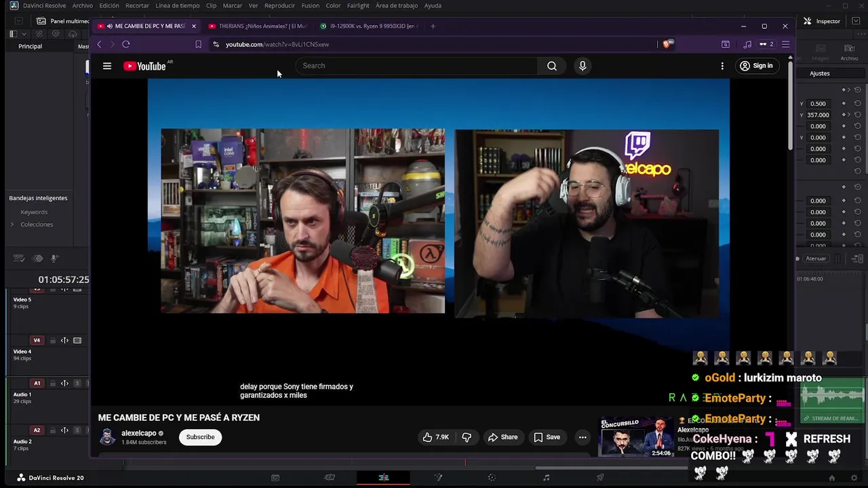The image size is (868, 488).
Task: Click the YouTube logo
Action: 145,66
